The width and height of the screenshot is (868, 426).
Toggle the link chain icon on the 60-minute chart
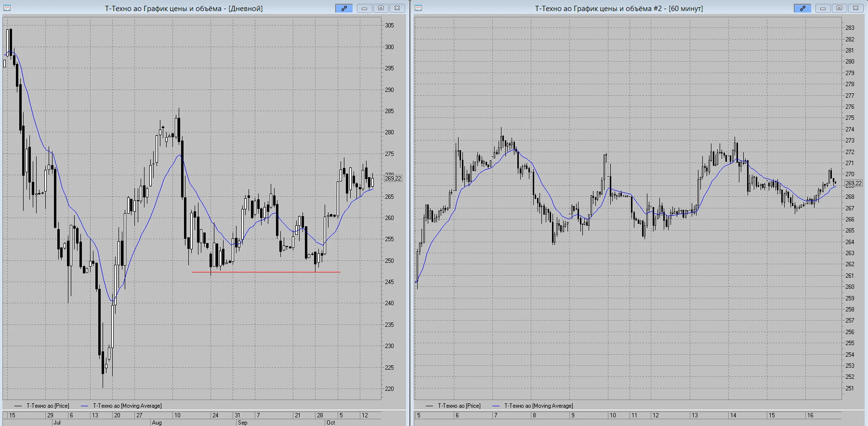pos(802,8)
